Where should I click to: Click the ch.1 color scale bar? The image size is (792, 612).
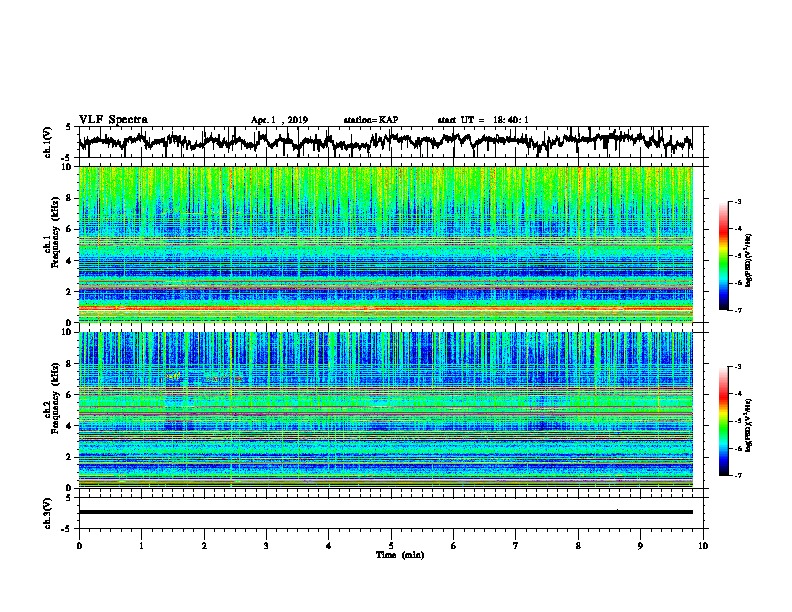[723, 256]
